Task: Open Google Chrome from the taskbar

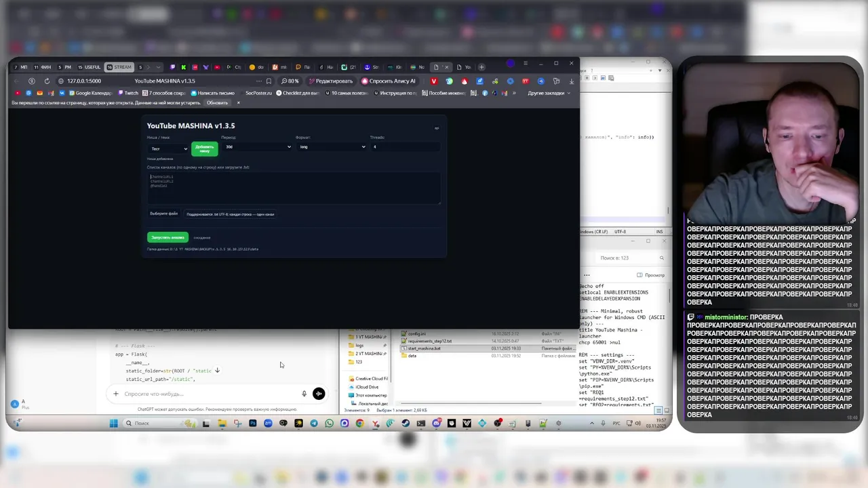Action: coord(359,424)
